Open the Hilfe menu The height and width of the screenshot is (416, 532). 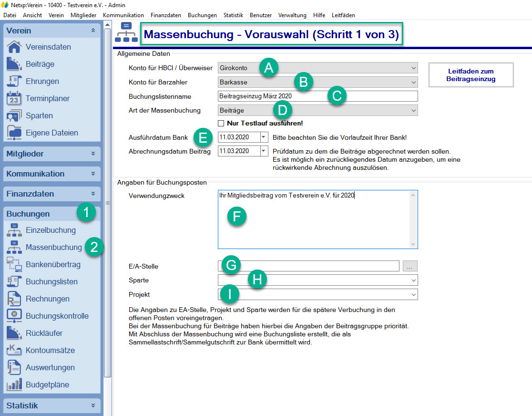coord(319,15)
